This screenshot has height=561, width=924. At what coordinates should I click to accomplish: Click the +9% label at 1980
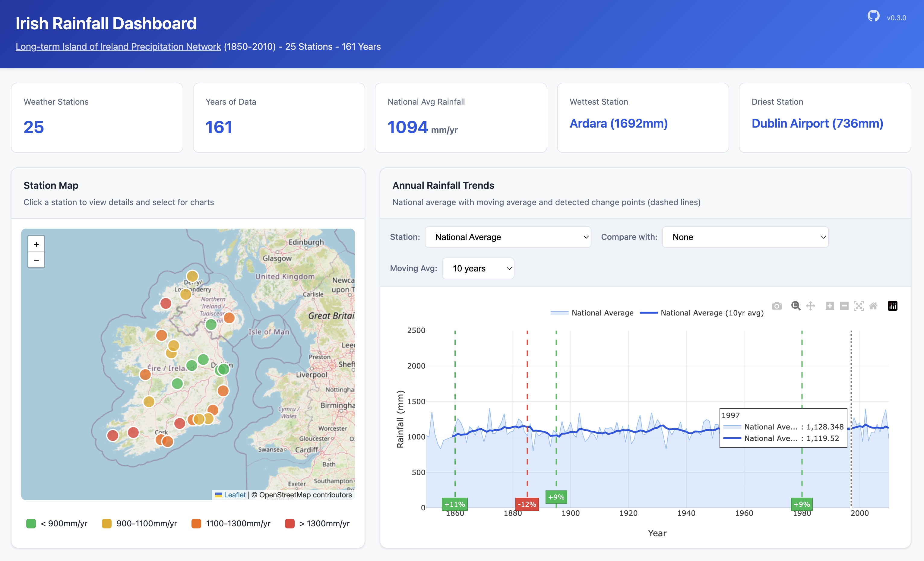tap(802, 504)
